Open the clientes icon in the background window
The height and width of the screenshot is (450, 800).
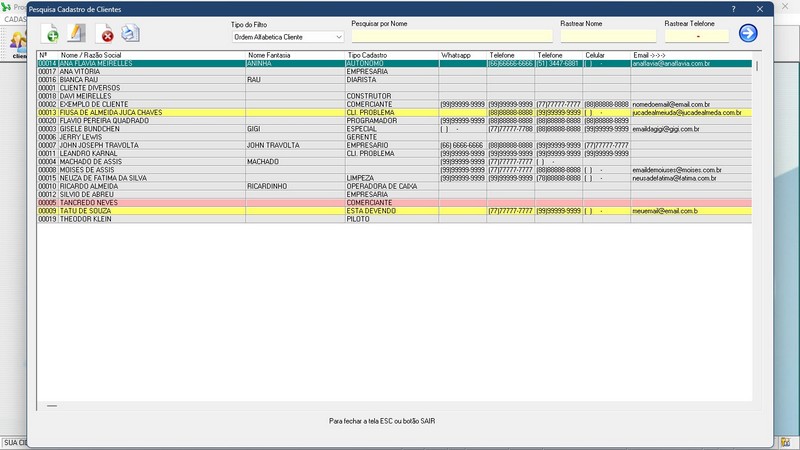point(18,43)
